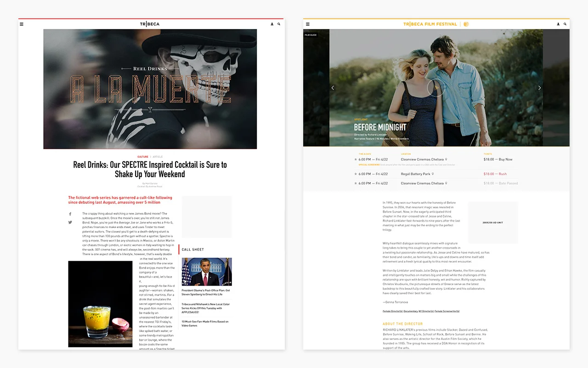Image resolution: width=588 pixels, height=368 pixels.
Task: Open the Documentary tag link
Action: (x=411, y=311)
